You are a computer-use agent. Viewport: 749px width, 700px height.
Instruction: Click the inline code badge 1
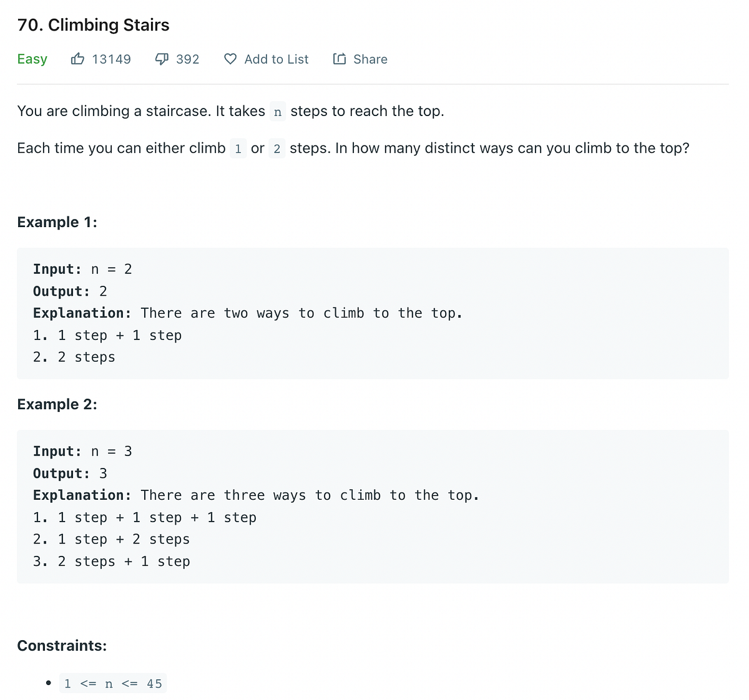click(x=238, y=148)
